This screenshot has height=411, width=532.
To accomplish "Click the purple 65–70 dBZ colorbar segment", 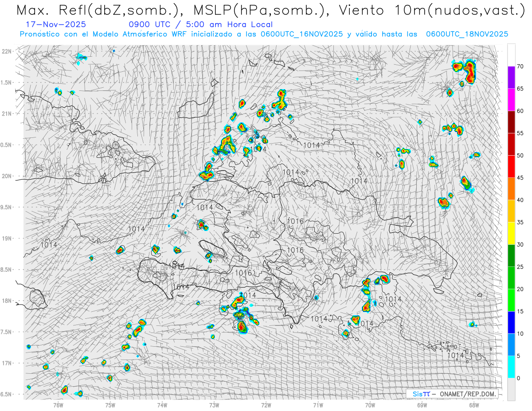I will (x=511, y=78).
